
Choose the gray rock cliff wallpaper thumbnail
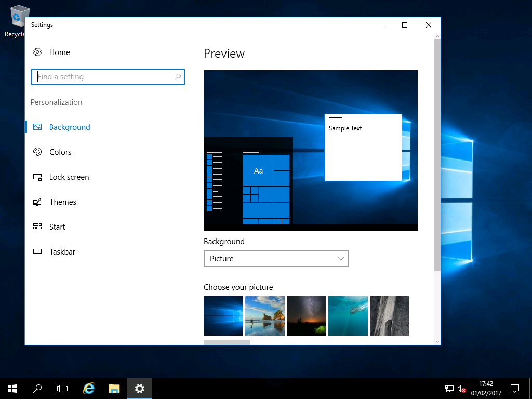390,316
